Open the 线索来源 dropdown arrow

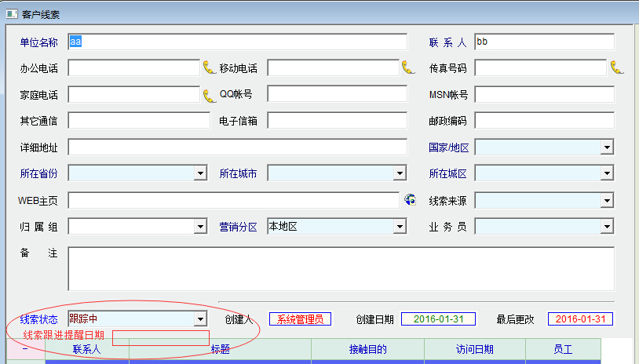(x=607, y=201)
